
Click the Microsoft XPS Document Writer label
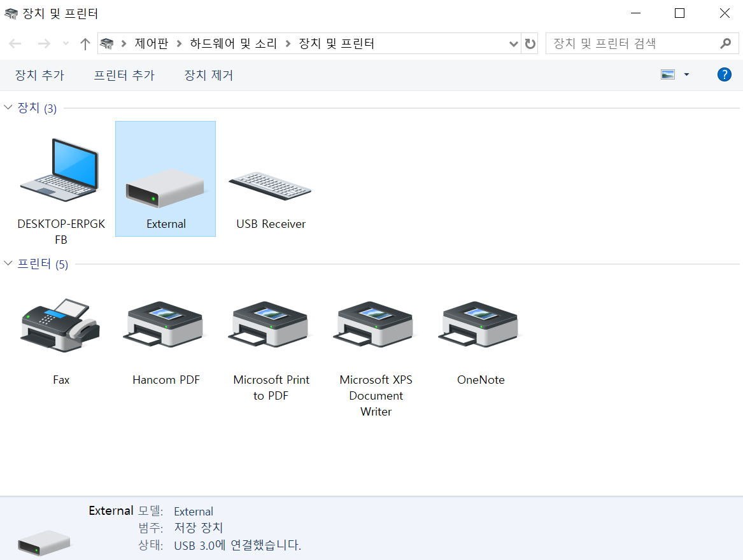coord(376,396)
